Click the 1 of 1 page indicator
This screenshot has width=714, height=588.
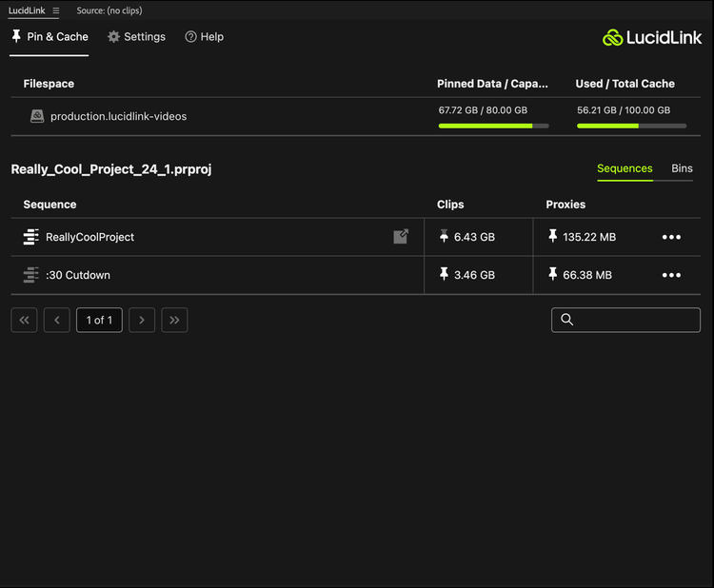pyautogui.click(x=99, y=320)
